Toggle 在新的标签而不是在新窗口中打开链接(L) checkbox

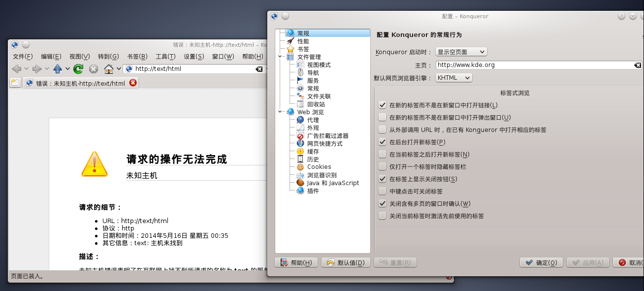point(382,105)
